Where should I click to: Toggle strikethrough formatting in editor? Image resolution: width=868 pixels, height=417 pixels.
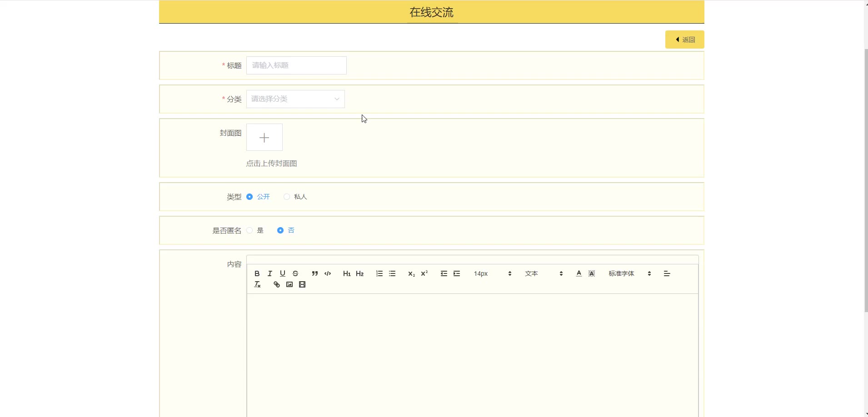click(295, 273)
